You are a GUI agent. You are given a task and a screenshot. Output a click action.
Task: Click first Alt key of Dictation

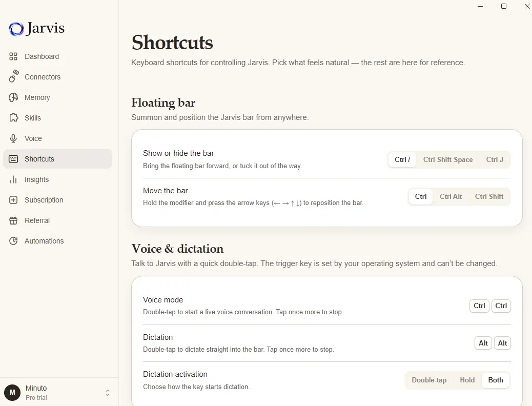483,343
